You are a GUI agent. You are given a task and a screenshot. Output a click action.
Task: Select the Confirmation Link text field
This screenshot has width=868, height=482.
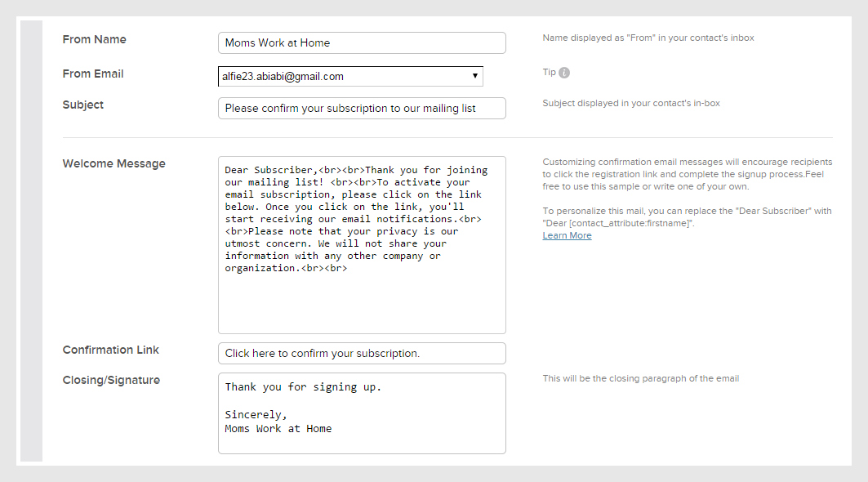(x=362, y=353)
